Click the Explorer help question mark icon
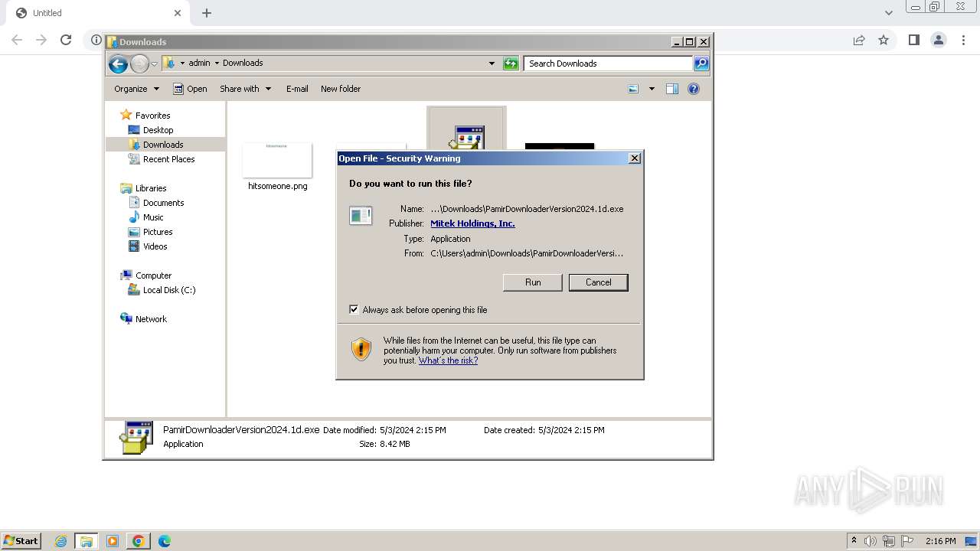Image resolution: width=980 pixels, height=551 pixels. pos(694,89)
